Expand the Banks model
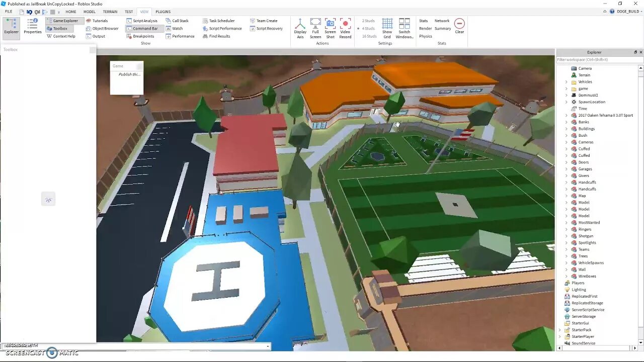This screenshot has height=362, width=644. (x=566, y=122)
